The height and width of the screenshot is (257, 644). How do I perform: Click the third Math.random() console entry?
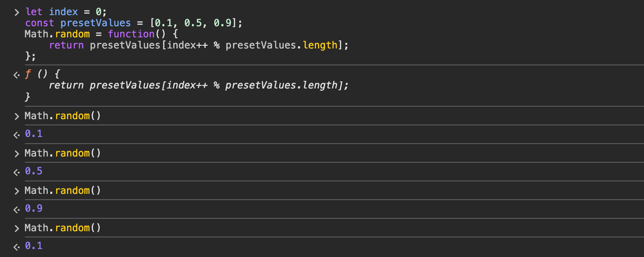click(x=63, y=191)
